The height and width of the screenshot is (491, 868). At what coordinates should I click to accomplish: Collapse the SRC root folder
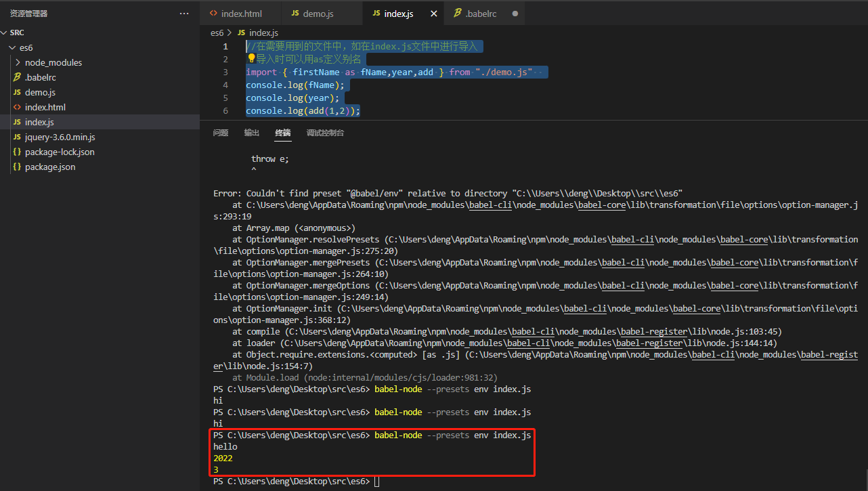point(18,33)
